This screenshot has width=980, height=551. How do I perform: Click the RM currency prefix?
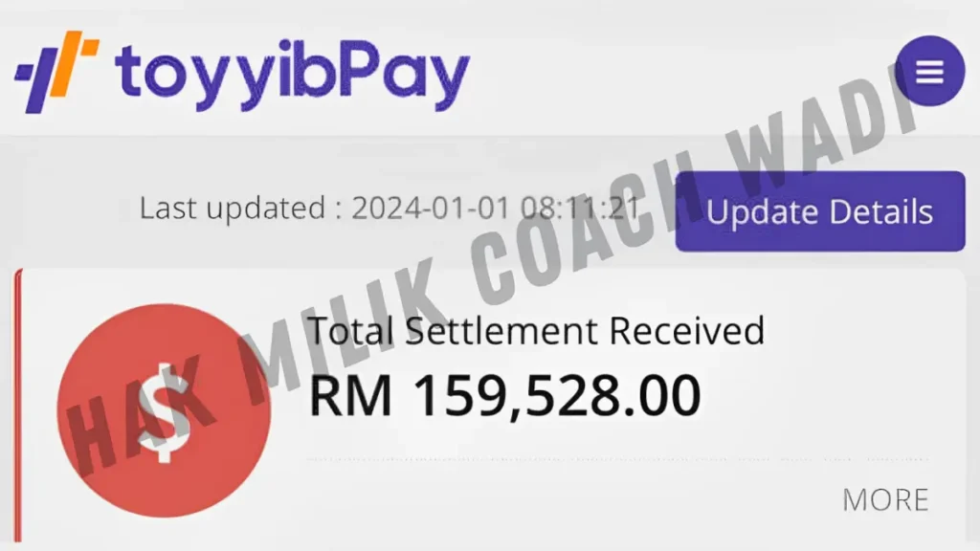tap(350, 395)
